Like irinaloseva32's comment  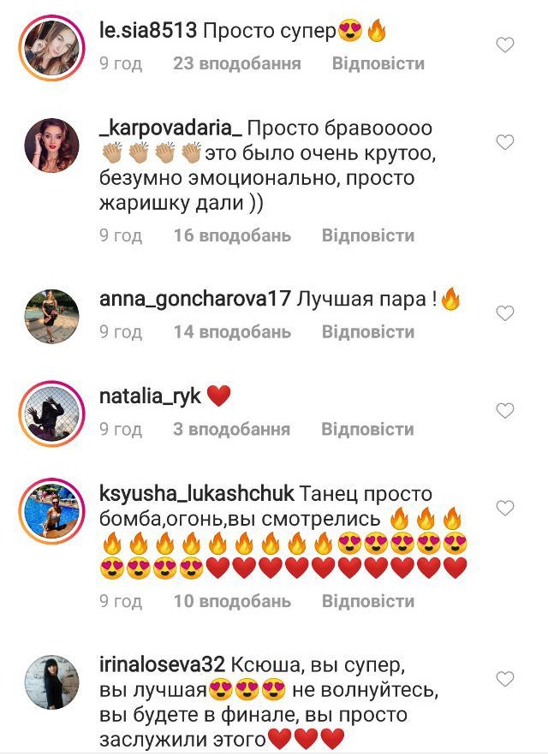pyautogui.click(x=504, y=679)
